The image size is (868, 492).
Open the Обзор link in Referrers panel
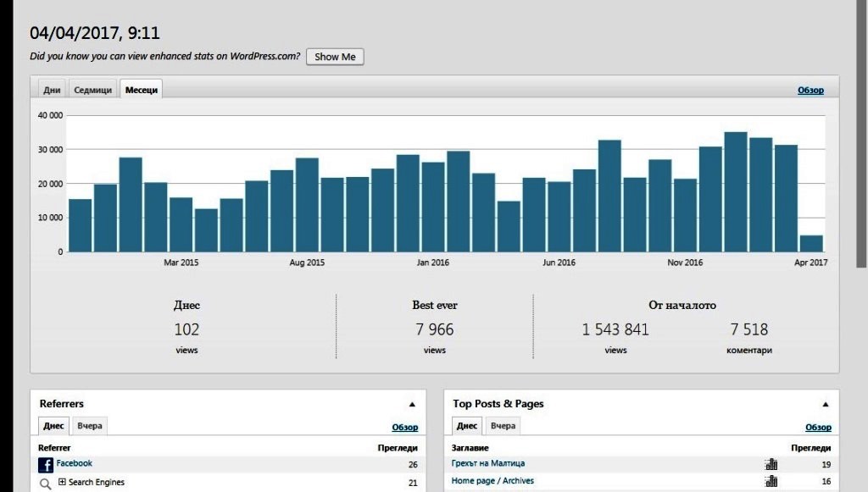pos(404,428)
